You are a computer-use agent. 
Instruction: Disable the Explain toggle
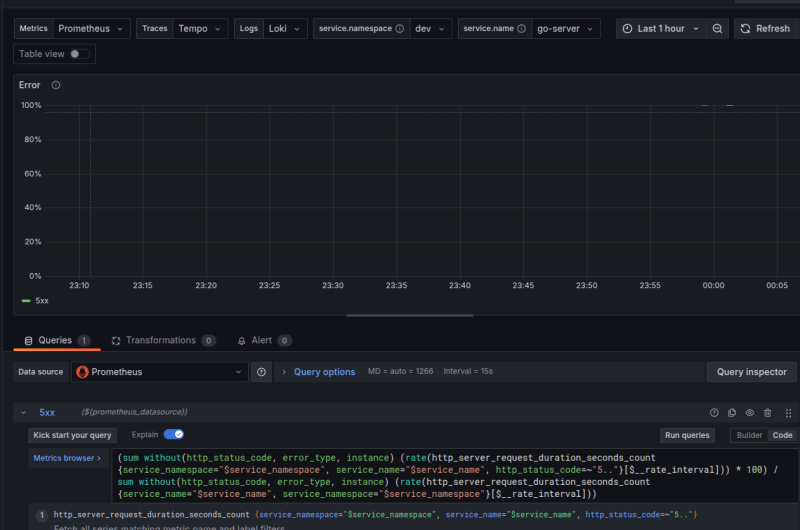(173, 435)
